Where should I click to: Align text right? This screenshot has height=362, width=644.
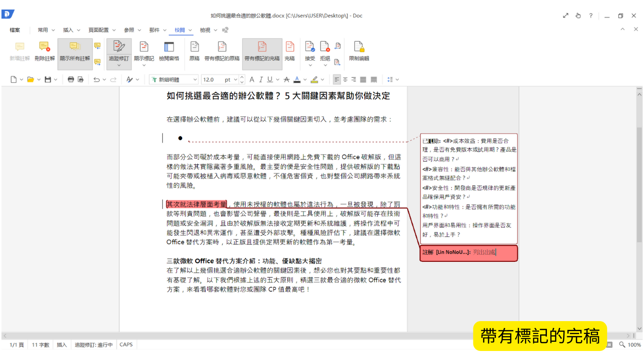354,79
